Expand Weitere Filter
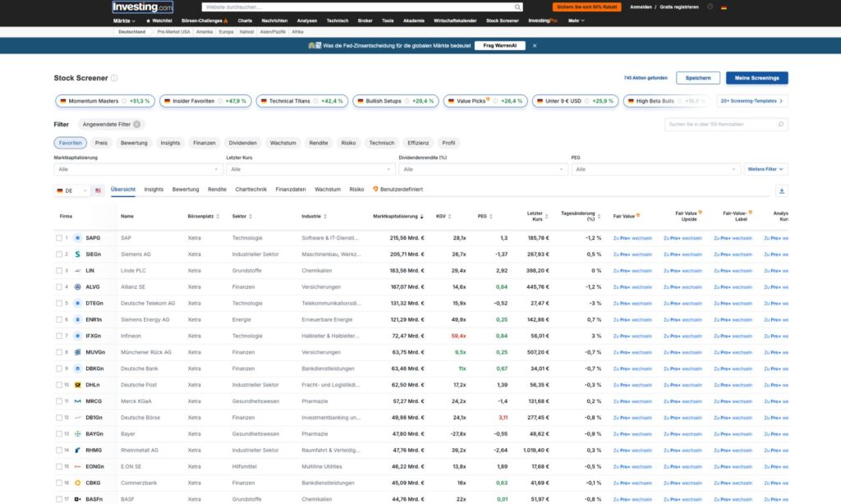 coord(765,169)
